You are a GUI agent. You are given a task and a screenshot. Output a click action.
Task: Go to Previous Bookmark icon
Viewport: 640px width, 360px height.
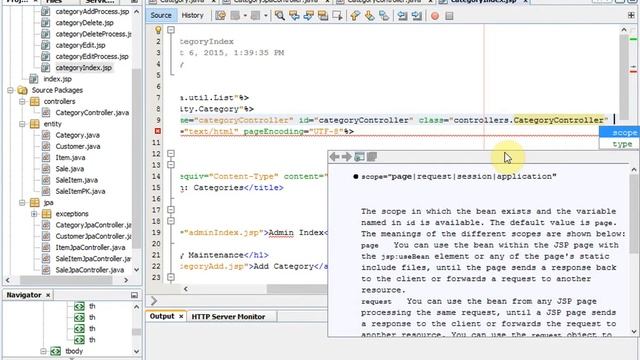tap(355, 16)
